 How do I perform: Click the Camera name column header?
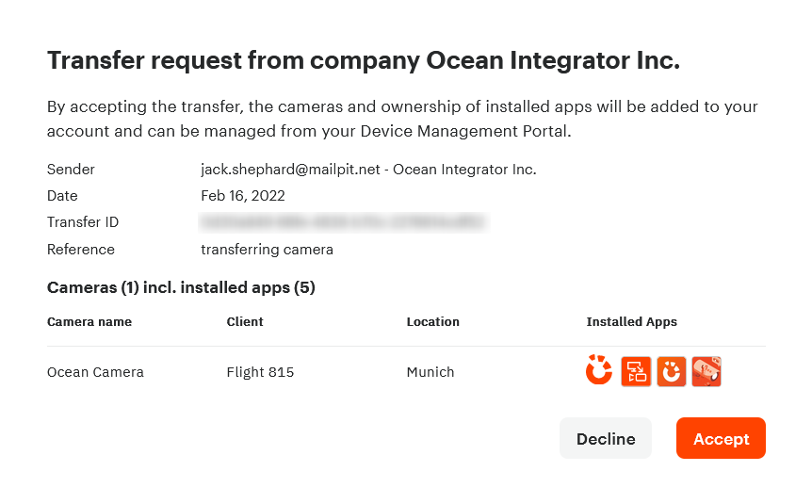(89, 321)
